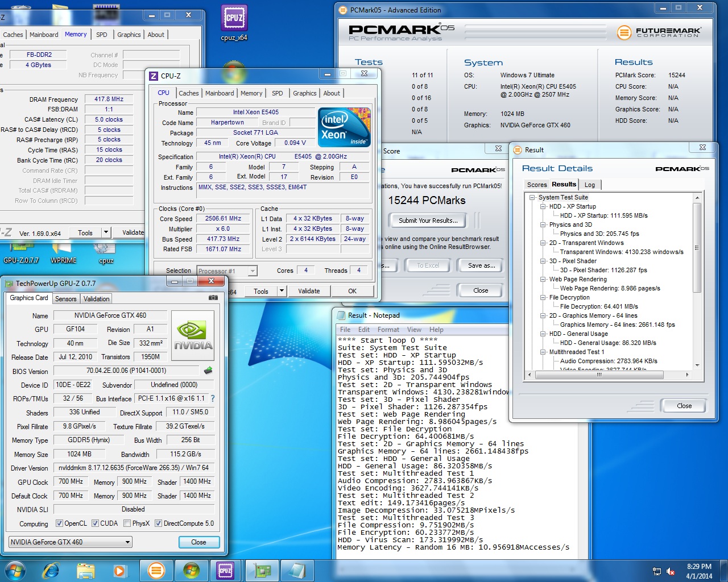
Task: Launch Internet Explorer from the taskbar
Action: pyautogui.click(x=51, y=571)
